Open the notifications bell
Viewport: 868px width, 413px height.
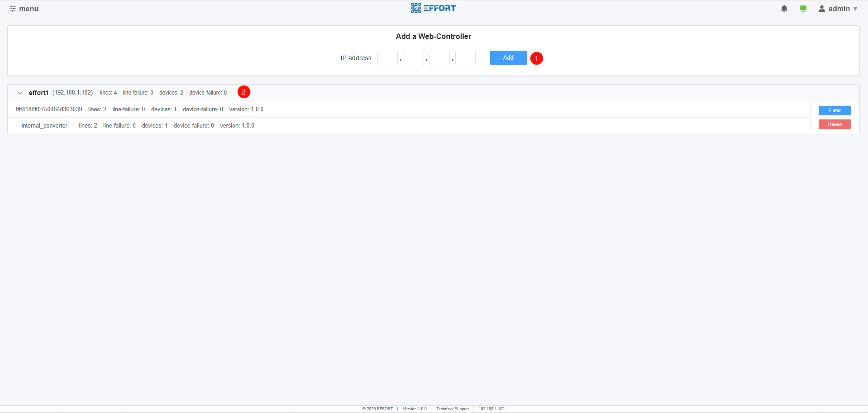tap(784, 9)
